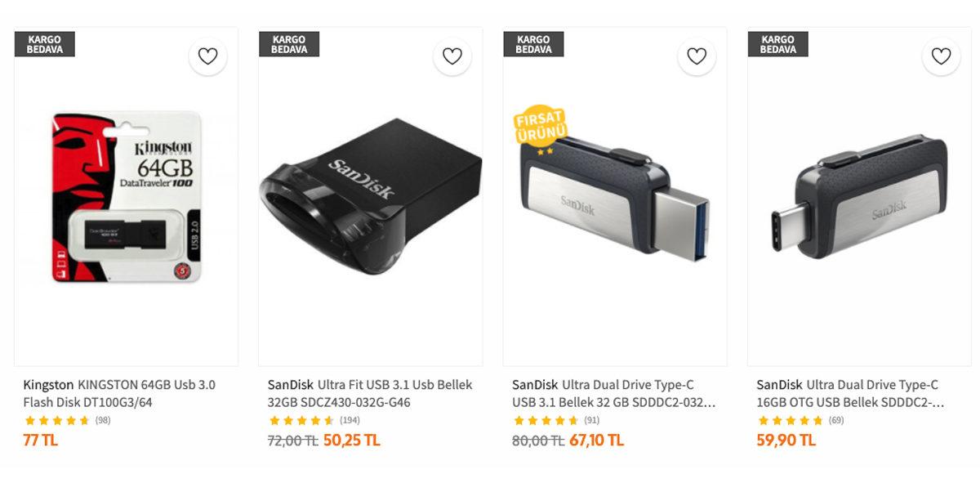
Task: Click the star rating with 69 reviews
Action: 791,421
